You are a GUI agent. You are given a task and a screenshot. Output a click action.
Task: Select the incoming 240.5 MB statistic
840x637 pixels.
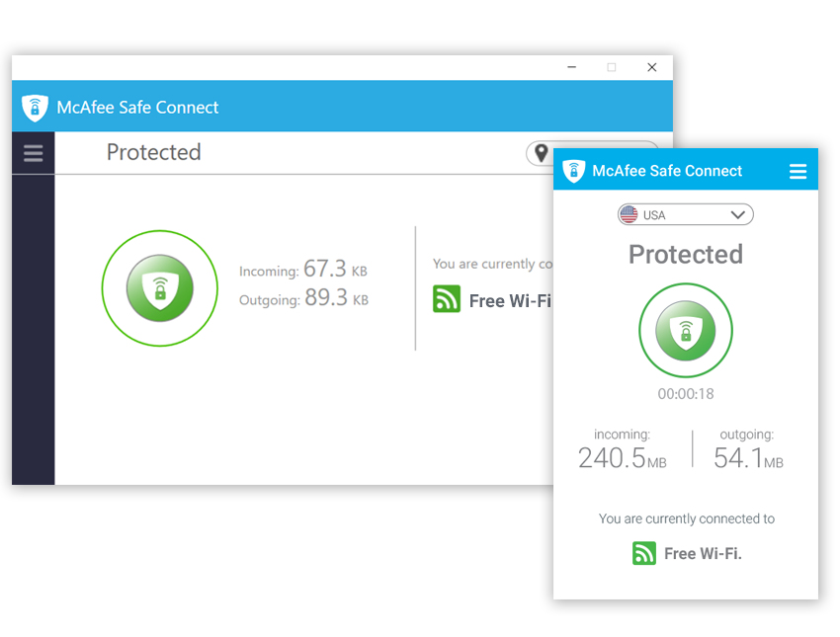coord(622,457)
